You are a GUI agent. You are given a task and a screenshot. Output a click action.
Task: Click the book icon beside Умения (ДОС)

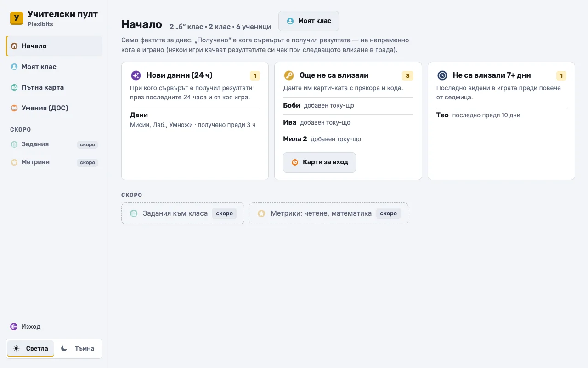click(14, 108)
